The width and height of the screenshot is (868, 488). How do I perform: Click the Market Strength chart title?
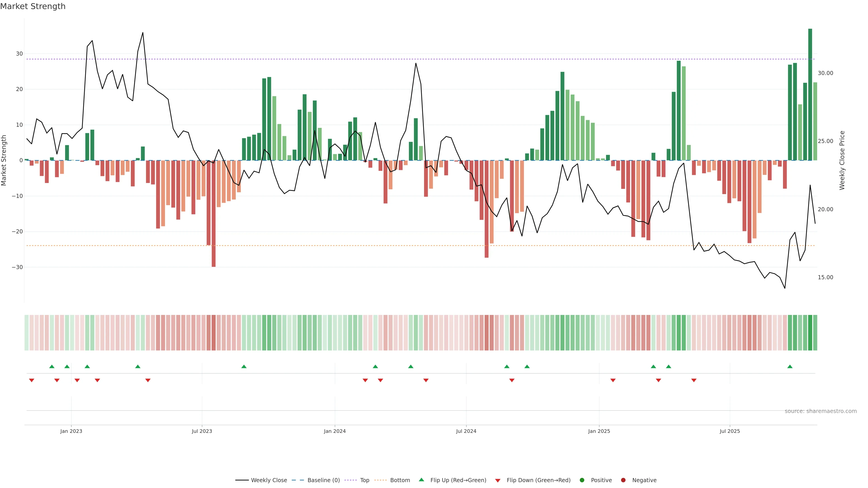33,6
